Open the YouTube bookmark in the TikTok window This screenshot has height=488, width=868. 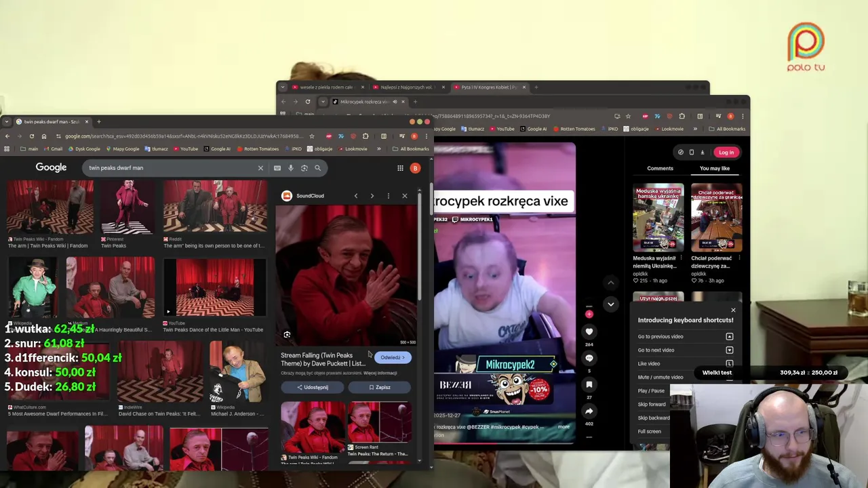pyautogui.click(x=501, y=129)
